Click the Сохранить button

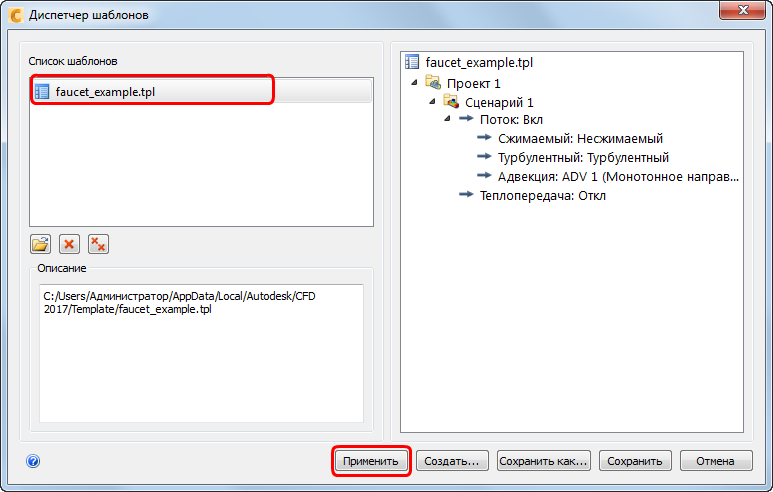(635, 461)
